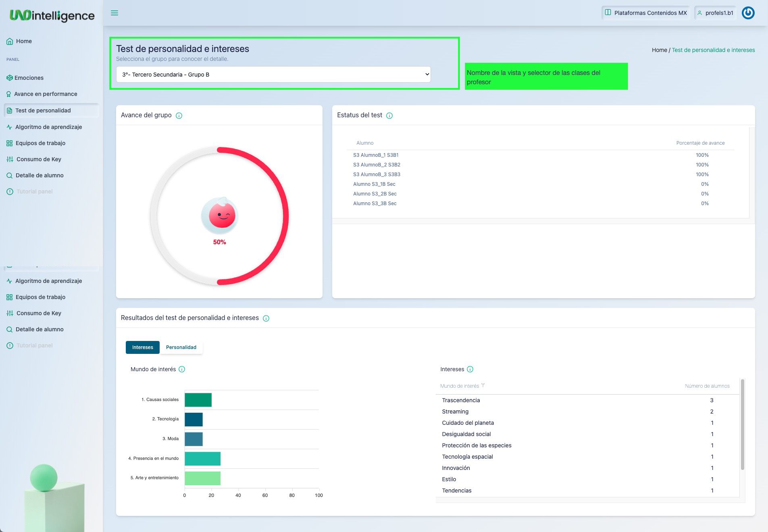Image resolution: width=768 pixels, height=532 pixels.
Task: Click the blue power logout icon
Action: coord(748,13)
